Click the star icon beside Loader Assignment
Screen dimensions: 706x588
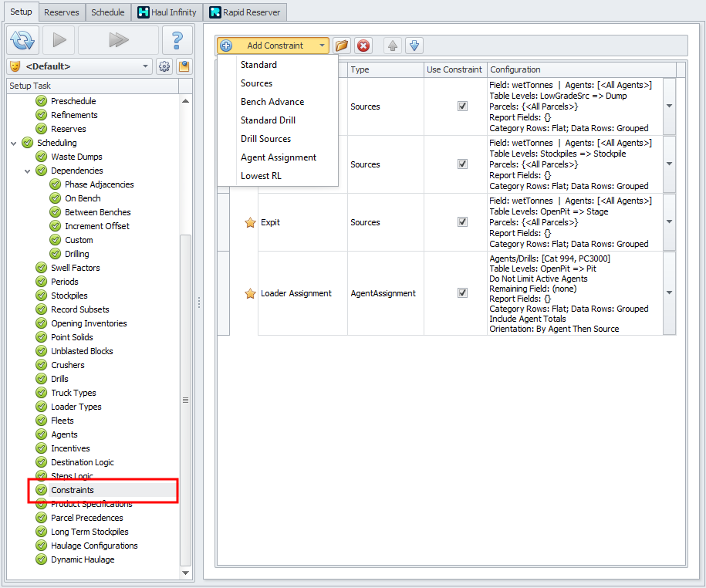[250, 293]
